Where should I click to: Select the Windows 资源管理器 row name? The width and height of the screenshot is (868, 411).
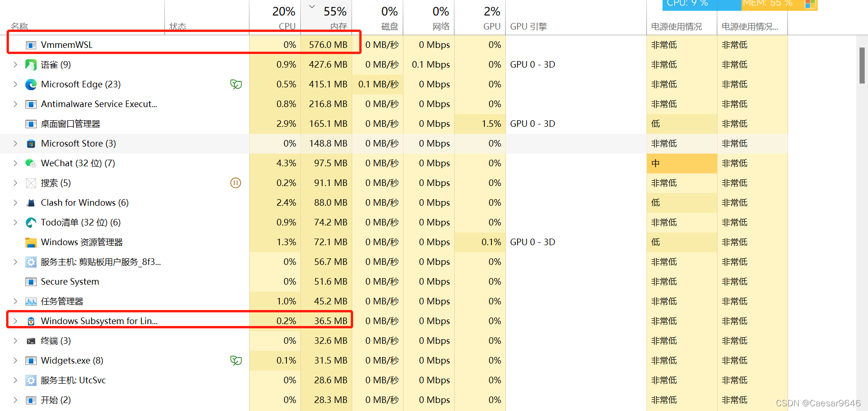[x=82, y=242]
